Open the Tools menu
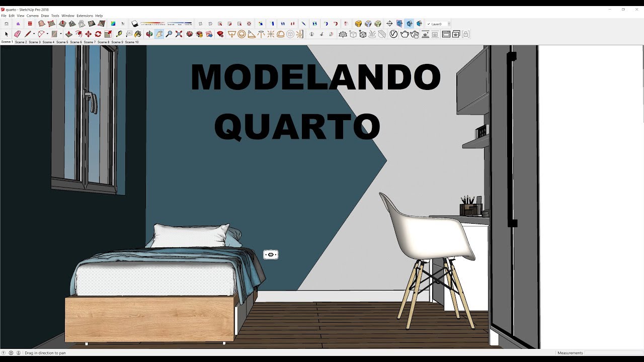The width and height of the screenshot is (644, 362). coord(55,16)
